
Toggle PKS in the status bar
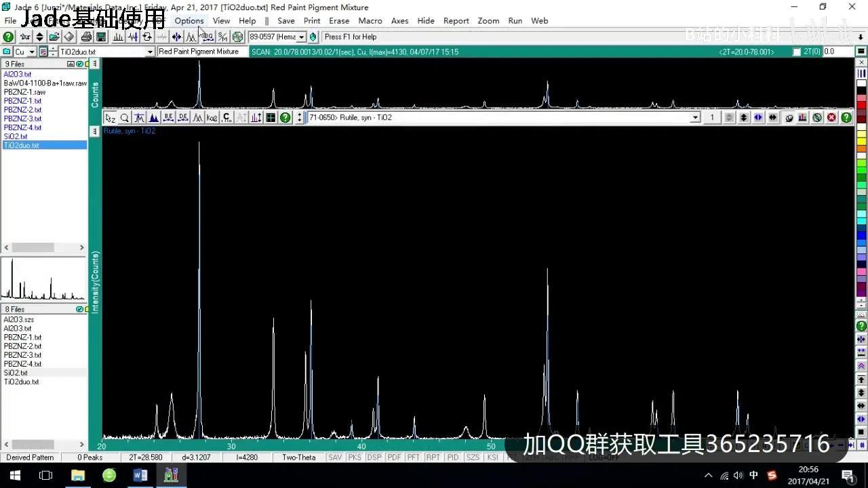[x=354, y=457]
